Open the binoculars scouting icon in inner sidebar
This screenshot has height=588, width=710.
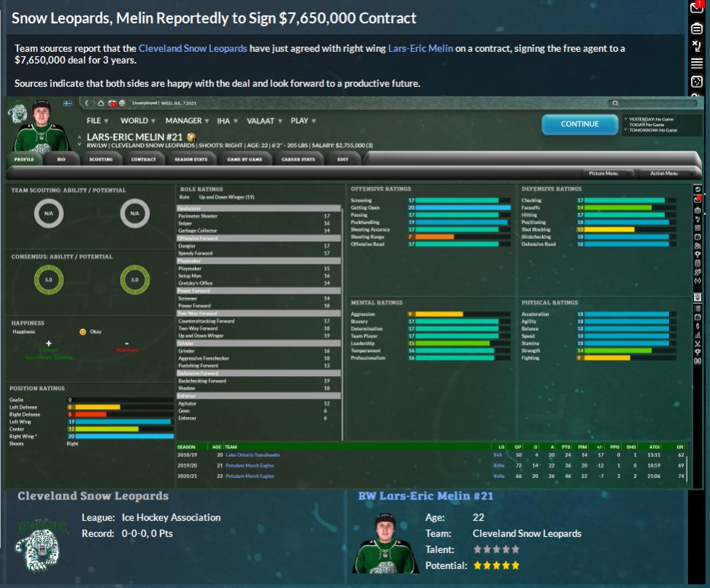point(698,362)
